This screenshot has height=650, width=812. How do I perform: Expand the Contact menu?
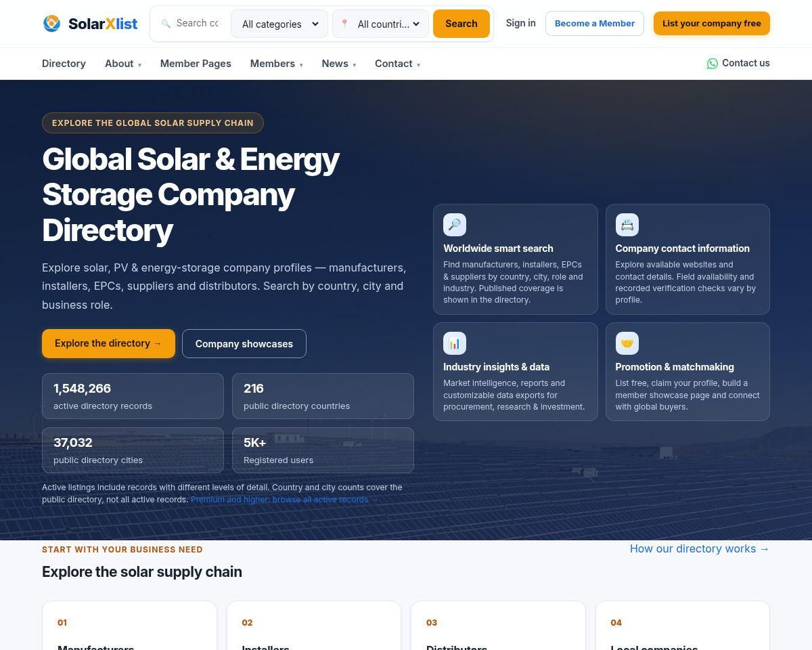point(398,64)
